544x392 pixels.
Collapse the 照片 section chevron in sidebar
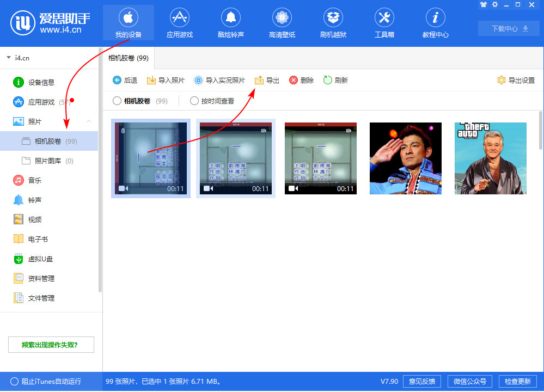click(x=89, y=121)
